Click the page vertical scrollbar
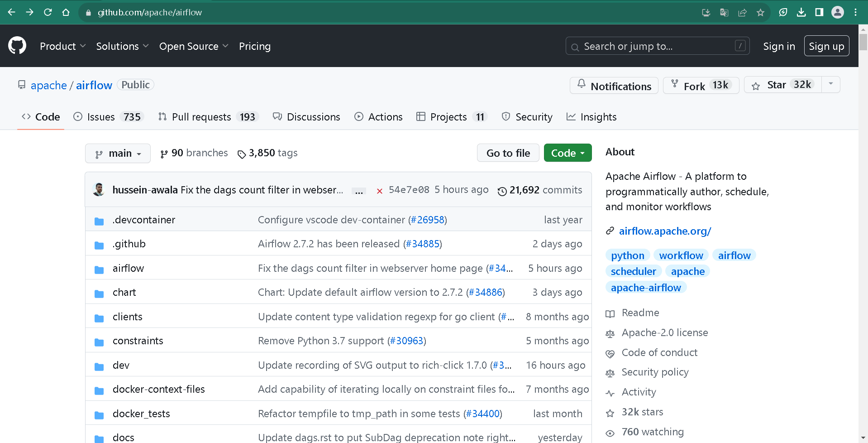This screenshot has height=443, width=868. tap(863, 226)
